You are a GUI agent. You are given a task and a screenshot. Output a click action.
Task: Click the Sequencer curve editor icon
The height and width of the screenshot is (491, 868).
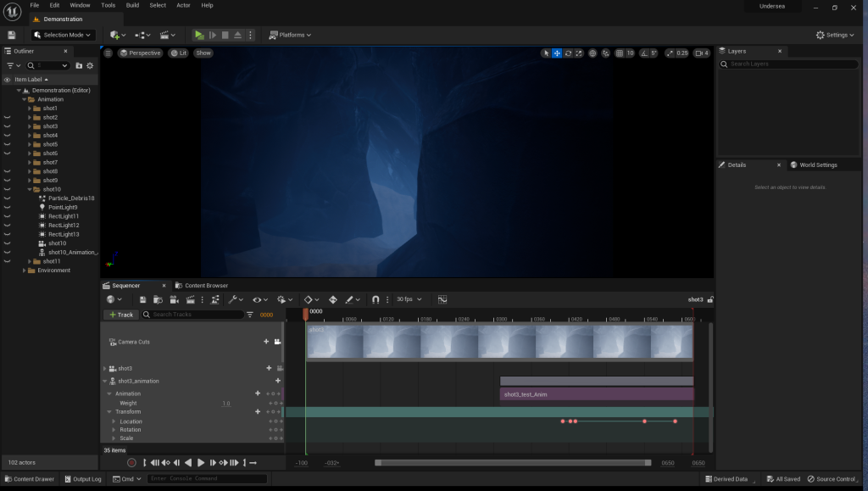(442, 299)
